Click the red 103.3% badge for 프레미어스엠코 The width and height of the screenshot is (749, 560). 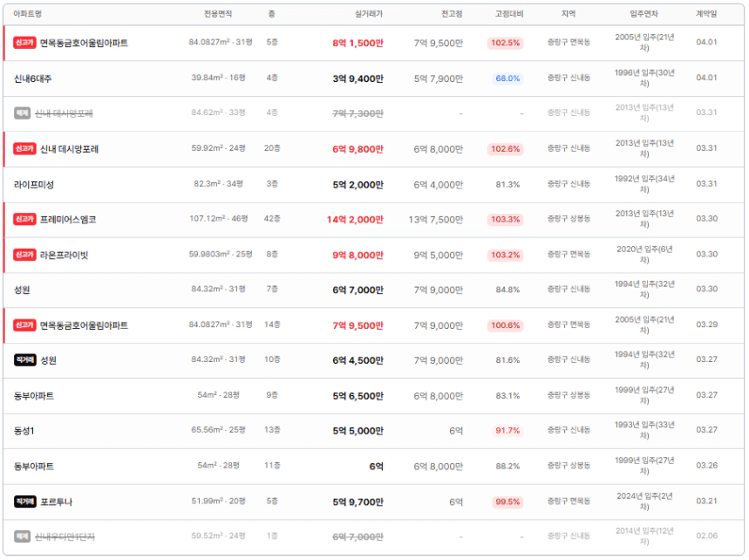[506, 220]
